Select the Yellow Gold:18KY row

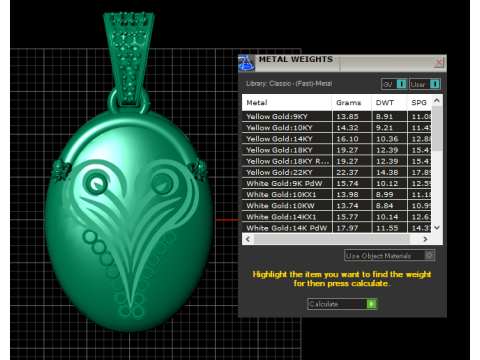point(337,150)
